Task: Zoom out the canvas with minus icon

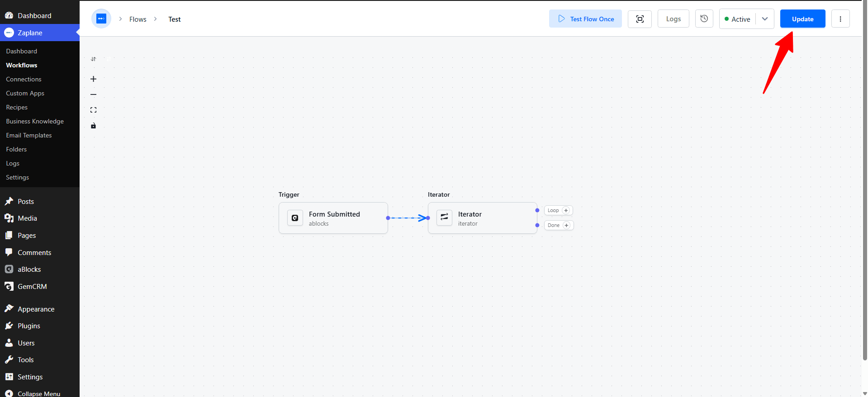Action: tap(94, 95)
